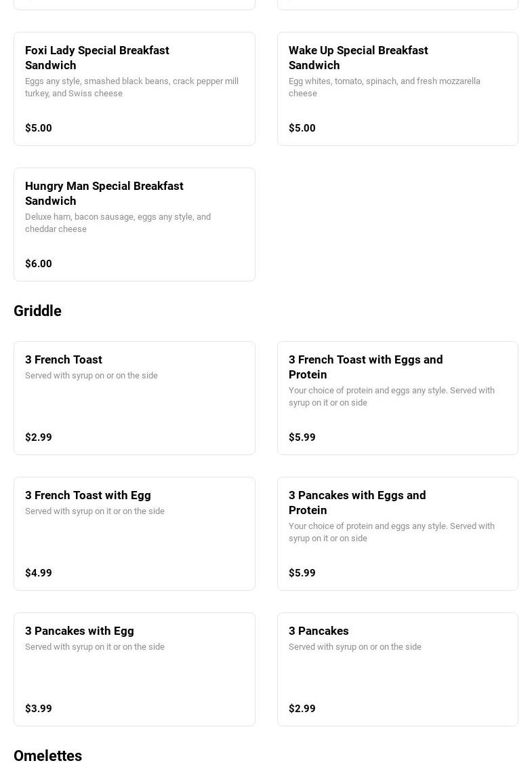
Task: Open Hungry Man Special Breakfast Sandwich
Action: [x=104, y=193]
